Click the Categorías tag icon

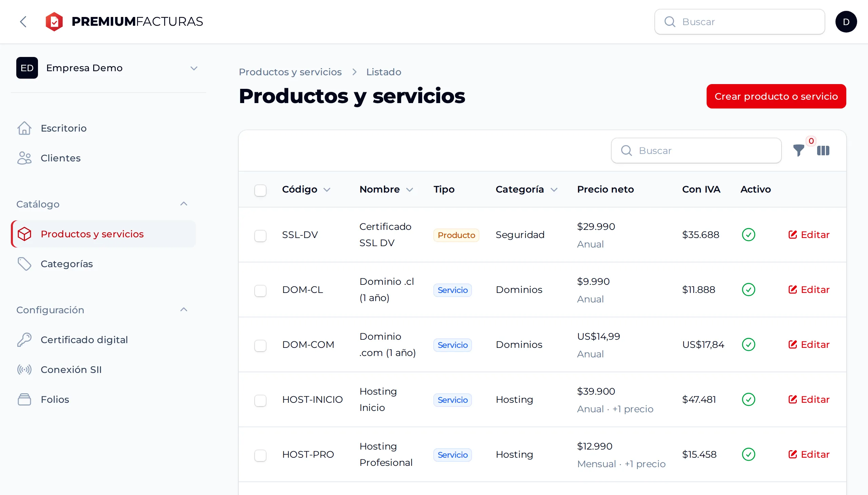coord(24,264)
